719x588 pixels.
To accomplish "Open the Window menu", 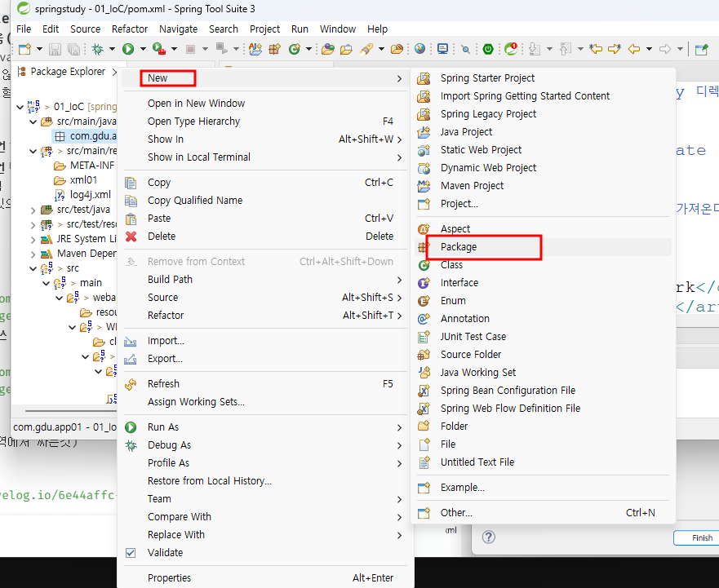I will [x=338, y=29].
